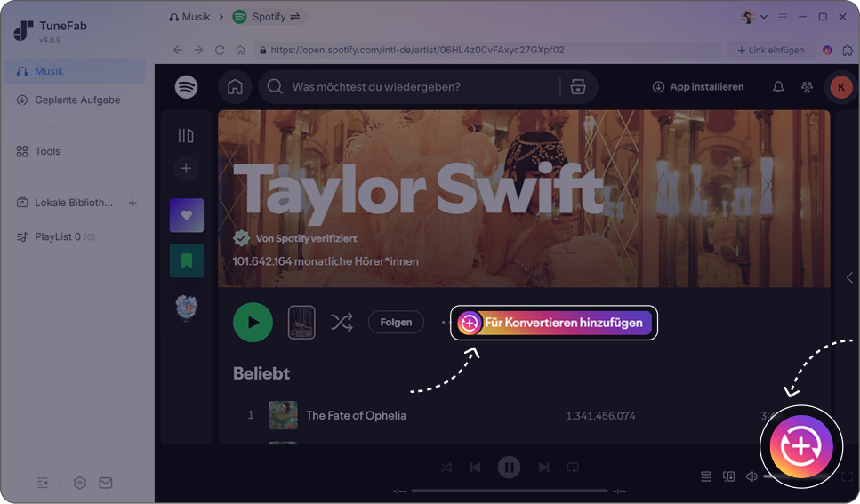
Task: Open the notifications bell
Action: pyautogui.click(x=778, y=86)
